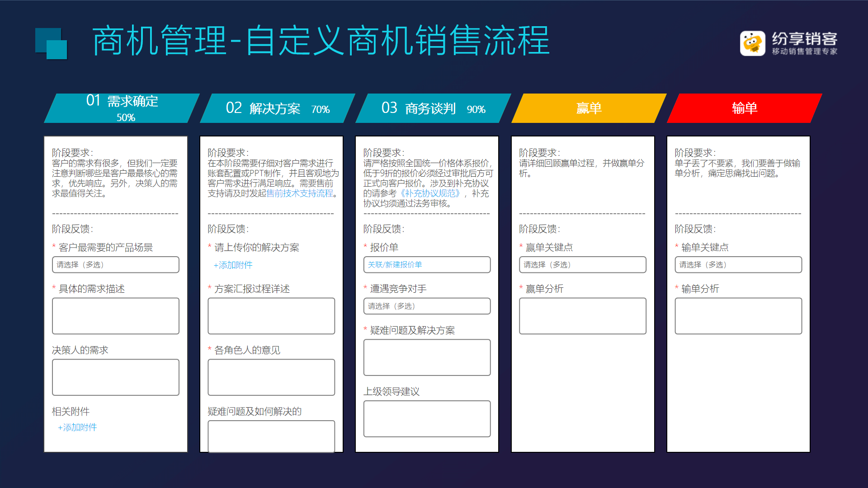The image size is (868, 488).
Task: Open the 输单关键点 multi-select dropdown
Action: click(x=738, y=265)
